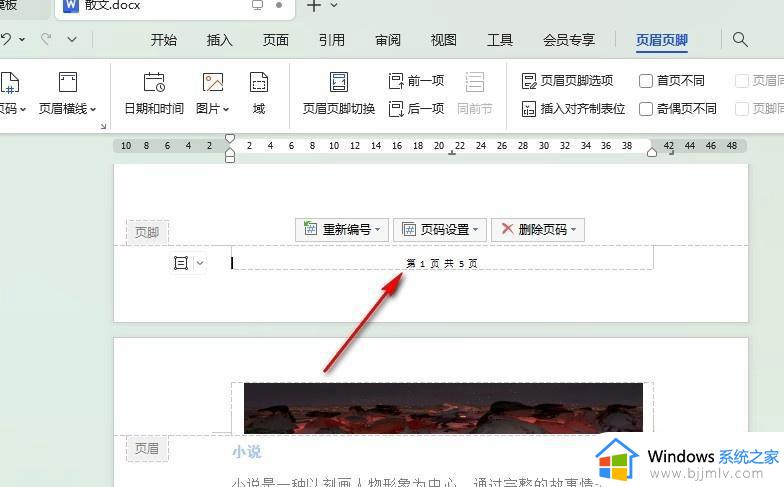Go to the 审阅 tab
Screen dimensions: 784x487
pyautogui.click(x=388, y=40)
